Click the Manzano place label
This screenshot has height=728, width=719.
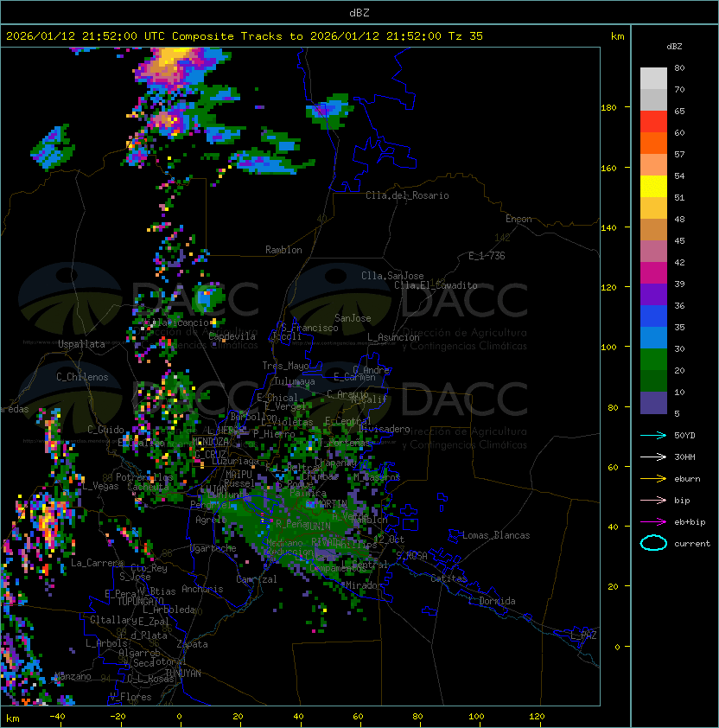coord(73,676)
